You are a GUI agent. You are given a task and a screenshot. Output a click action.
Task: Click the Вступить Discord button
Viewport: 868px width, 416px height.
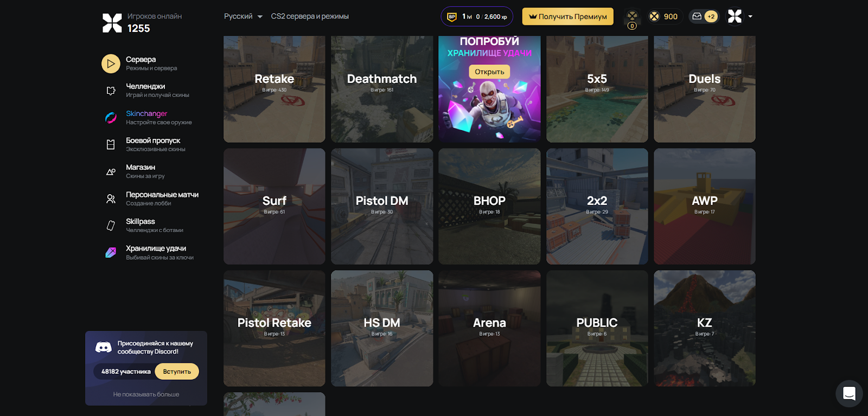pyautogui.click(x=177, y=372)
